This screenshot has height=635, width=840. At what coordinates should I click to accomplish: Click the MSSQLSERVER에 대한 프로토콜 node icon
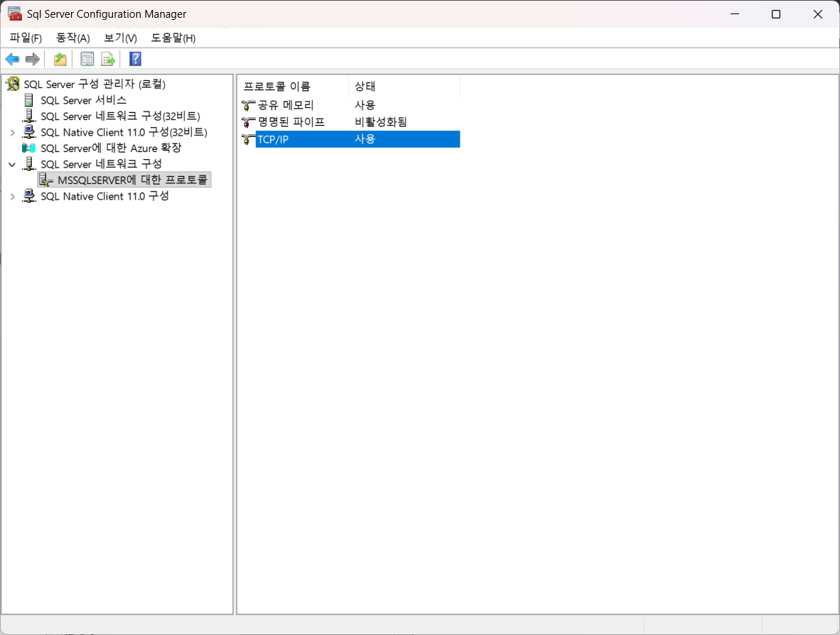tap(46, 180)
